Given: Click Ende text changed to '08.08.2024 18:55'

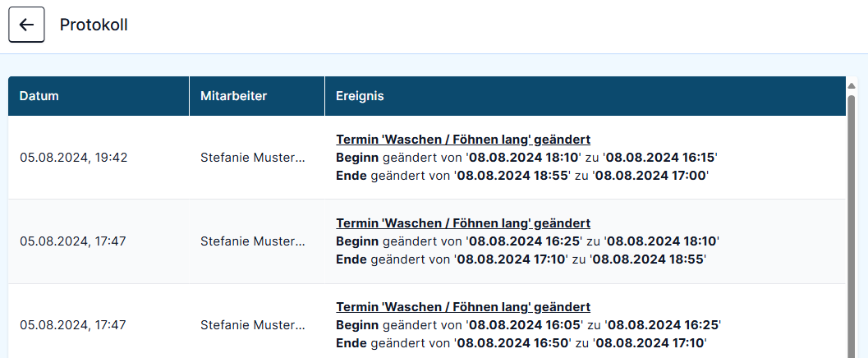Looking at the screenshot, I should (x=521, y=259).
